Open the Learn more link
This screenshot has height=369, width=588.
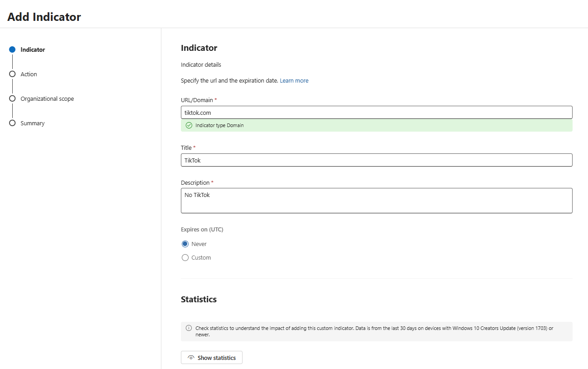pos(294,80)
